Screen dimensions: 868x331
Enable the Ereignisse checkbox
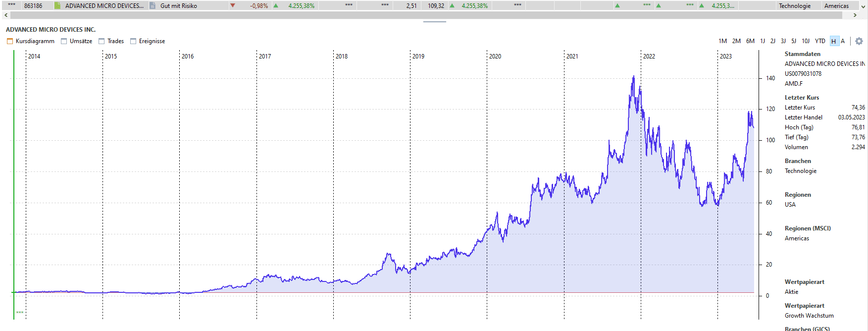point(133,41)
